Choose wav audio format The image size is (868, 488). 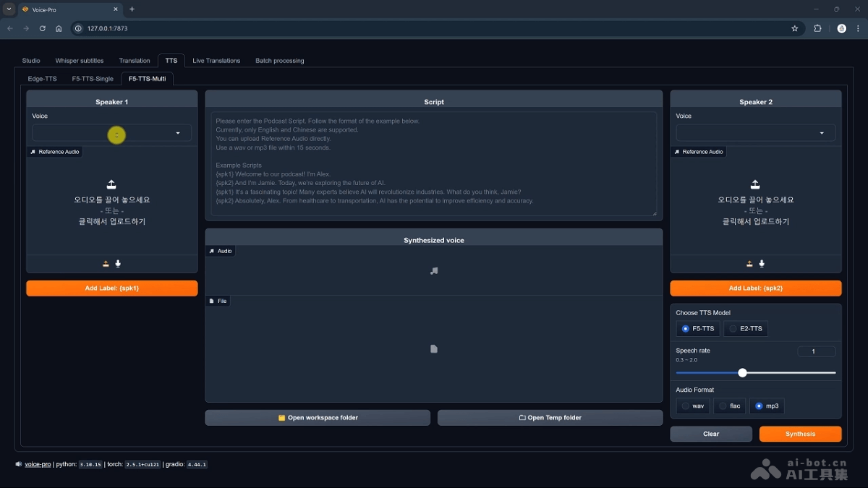[x=692, y=406]
